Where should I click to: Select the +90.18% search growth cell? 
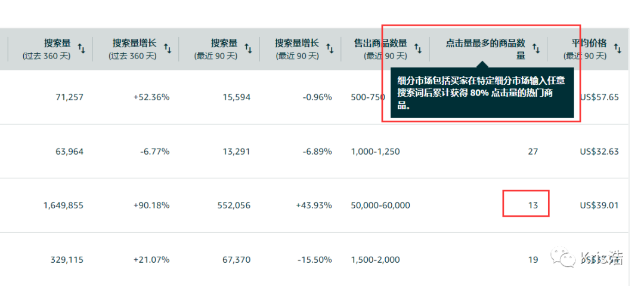(x=151, y=205)
